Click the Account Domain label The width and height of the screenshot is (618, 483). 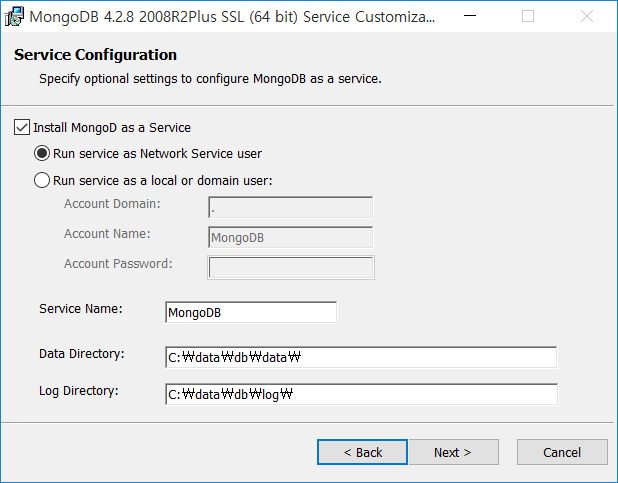click(112, 204)
